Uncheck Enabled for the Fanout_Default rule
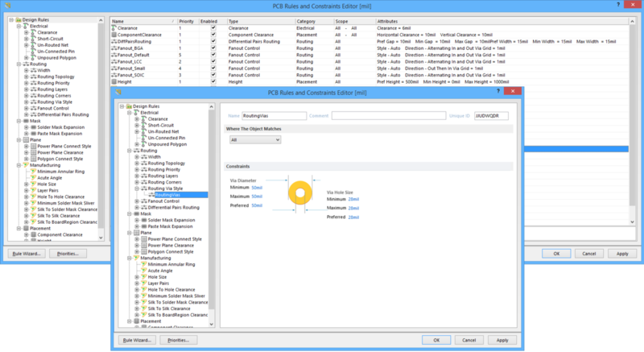 (x=213, y=56)
